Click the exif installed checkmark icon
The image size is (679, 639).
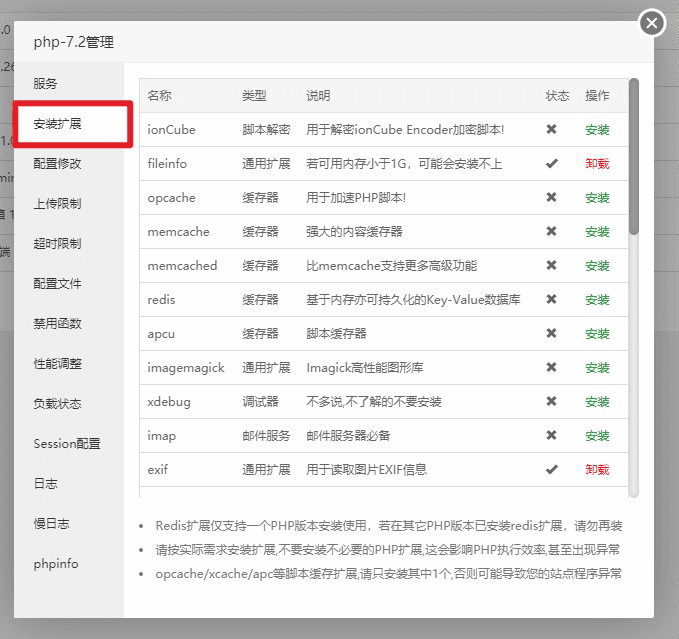551,470
